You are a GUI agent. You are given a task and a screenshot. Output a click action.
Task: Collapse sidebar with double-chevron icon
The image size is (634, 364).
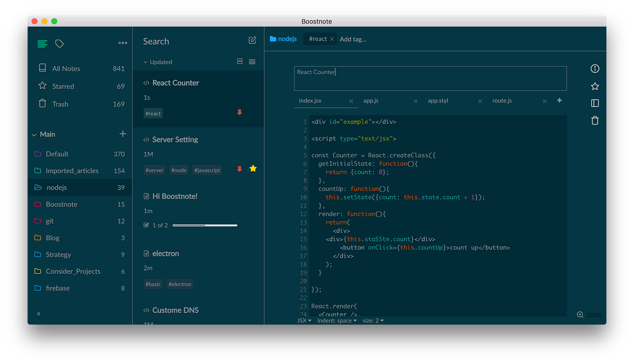pyautogui.click(x=38, y=314)
